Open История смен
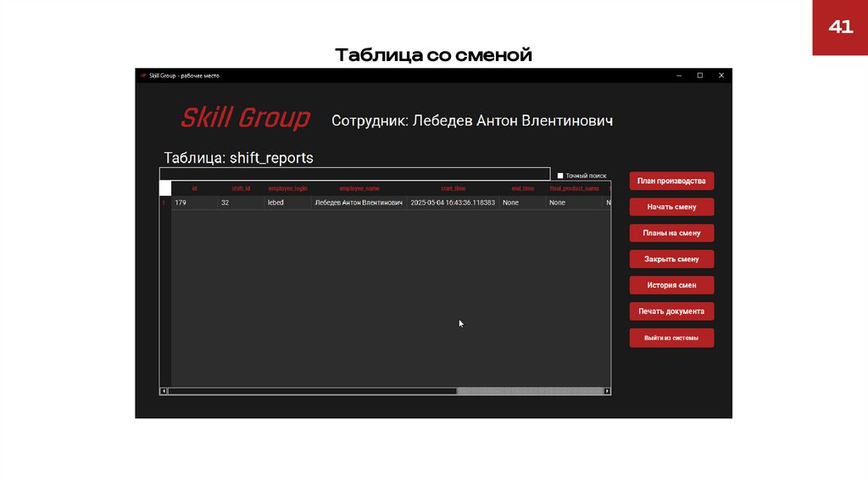 pos(671,285)
